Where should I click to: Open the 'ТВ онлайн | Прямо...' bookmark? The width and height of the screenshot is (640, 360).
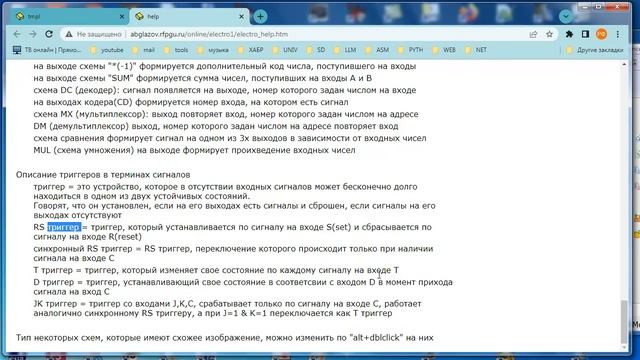click(x=47, y=50)
